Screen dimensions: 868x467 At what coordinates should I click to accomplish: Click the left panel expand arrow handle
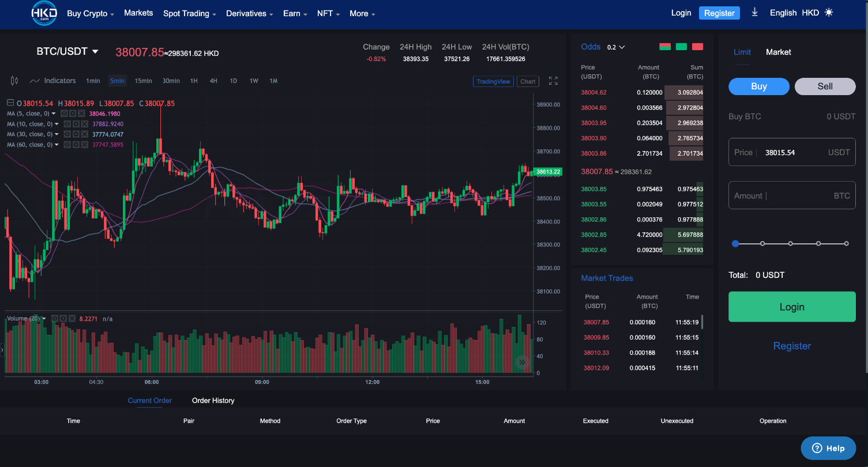[2, 349]
